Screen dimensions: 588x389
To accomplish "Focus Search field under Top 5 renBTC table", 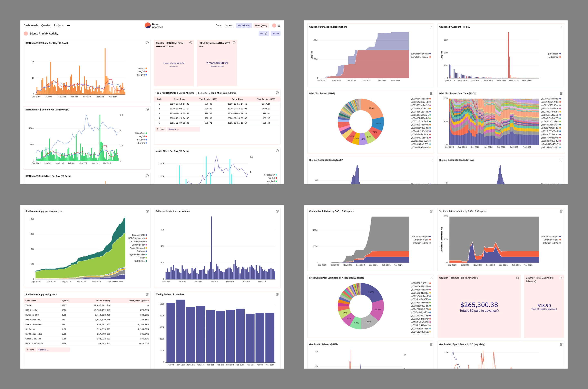I will [183, 129].
